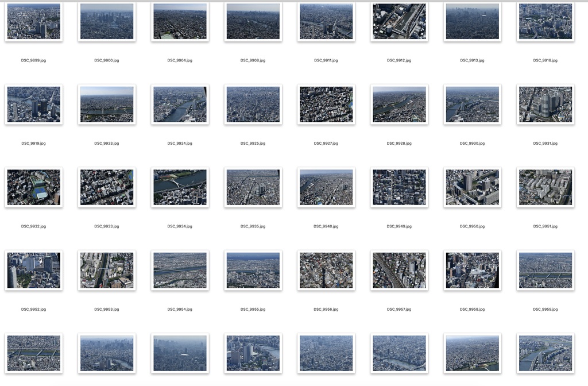The width and height of the screenshot is (588, 386).
Task: Click file name DSC_9952.jpg
Action: [x=34, y=310]
